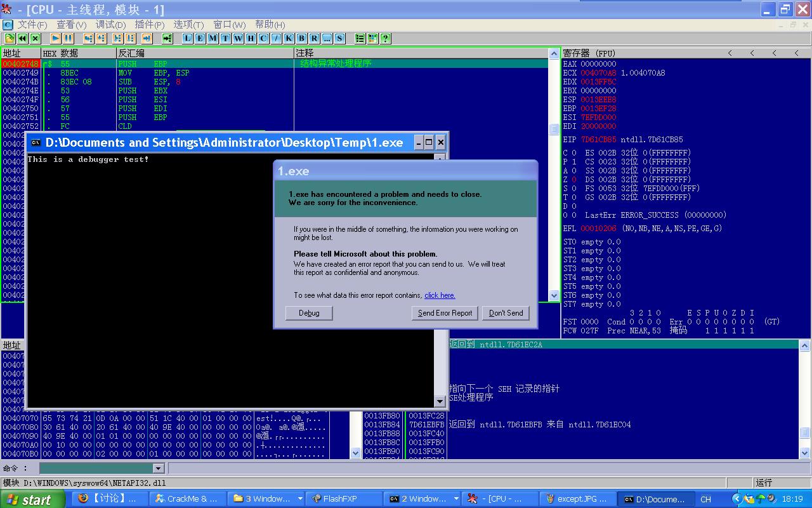Click the Send Error Report button
This screenshot has width=812, height=508.
445,313
